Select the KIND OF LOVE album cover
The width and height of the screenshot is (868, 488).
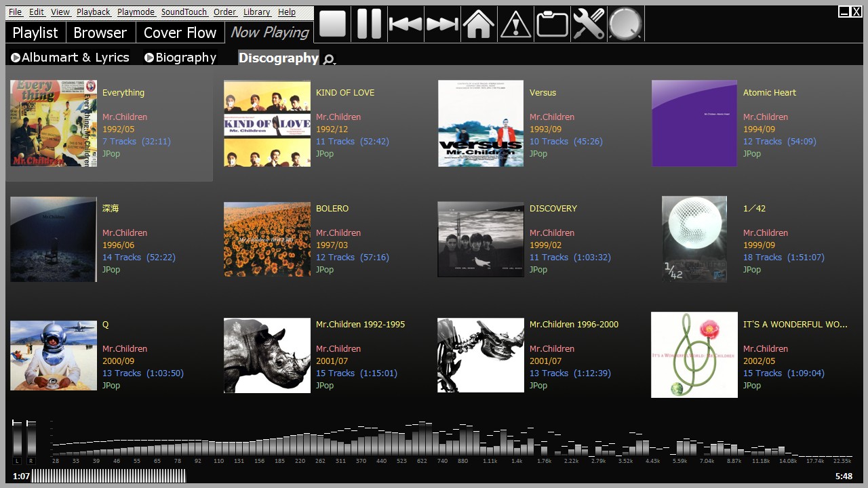point(267,123)
